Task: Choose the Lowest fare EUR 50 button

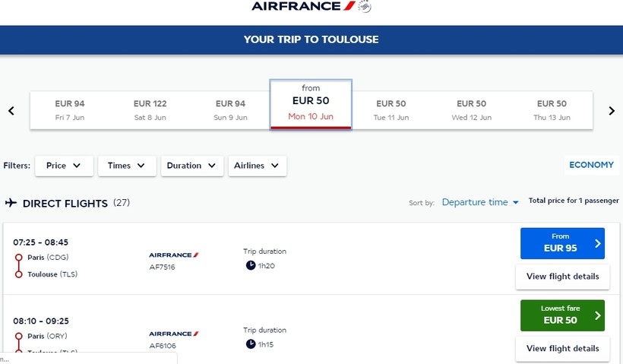Action: pos(562,315)
